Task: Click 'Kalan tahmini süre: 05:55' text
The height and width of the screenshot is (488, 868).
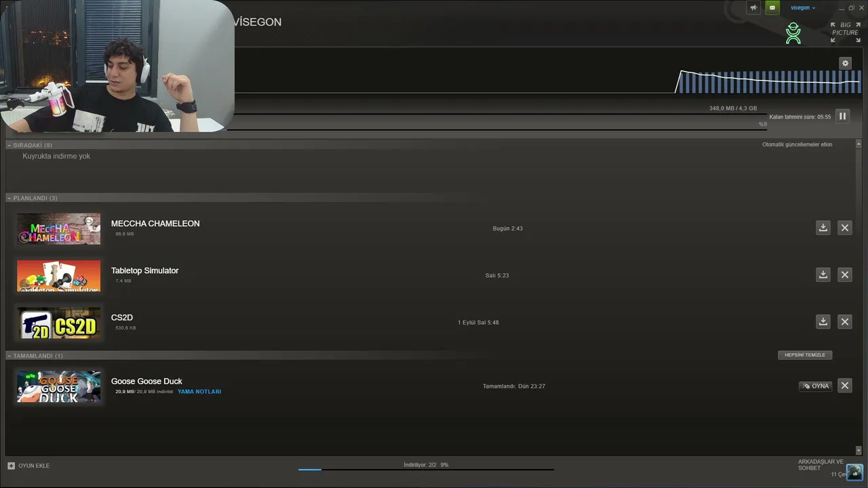Action: [x=800, y=117]
